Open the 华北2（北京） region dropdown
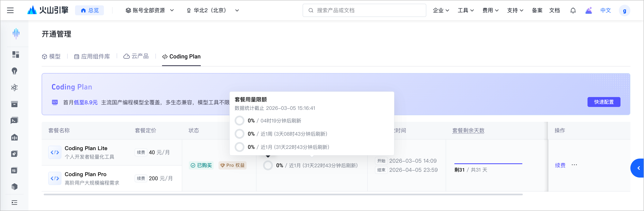 point(213,10)
